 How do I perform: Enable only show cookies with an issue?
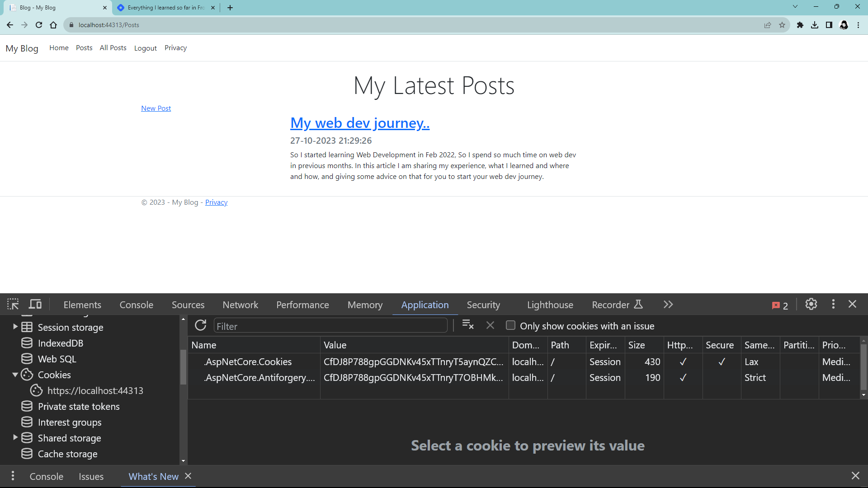510,325
